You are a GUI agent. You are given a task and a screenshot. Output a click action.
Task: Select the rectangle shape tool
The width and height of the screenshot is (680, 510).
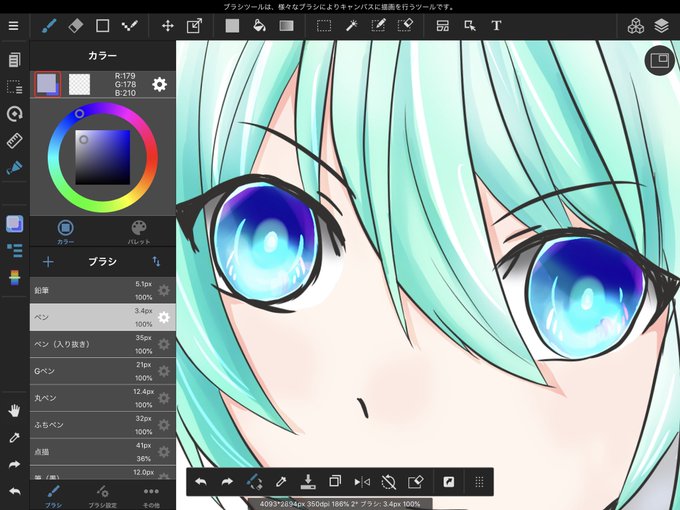tap(102, 26)
